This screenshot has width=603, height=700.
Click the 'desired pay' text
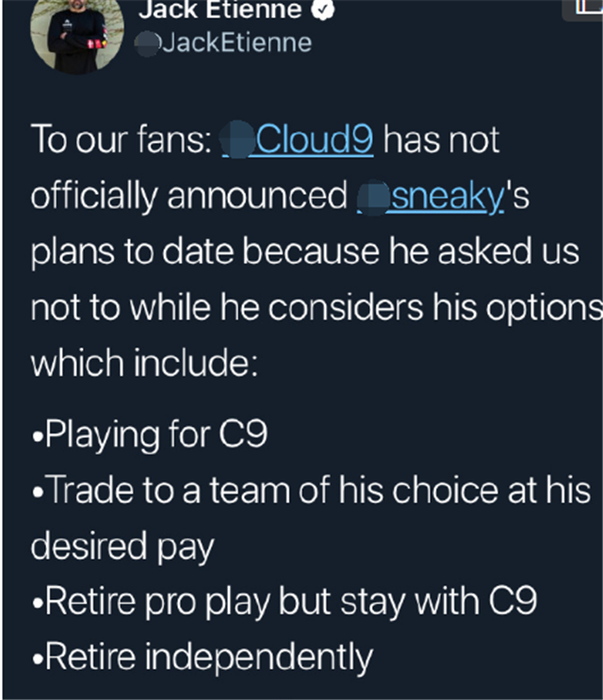pos(122,546)
